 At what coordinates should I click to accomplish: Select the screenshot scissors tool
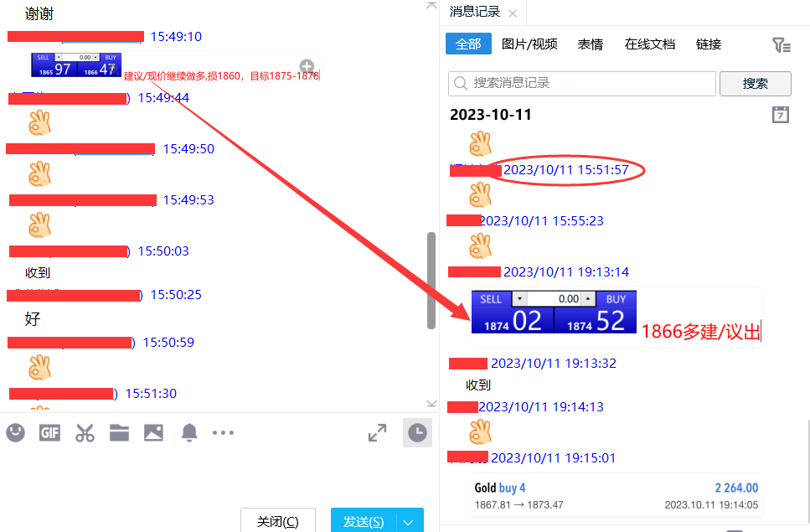84,432
